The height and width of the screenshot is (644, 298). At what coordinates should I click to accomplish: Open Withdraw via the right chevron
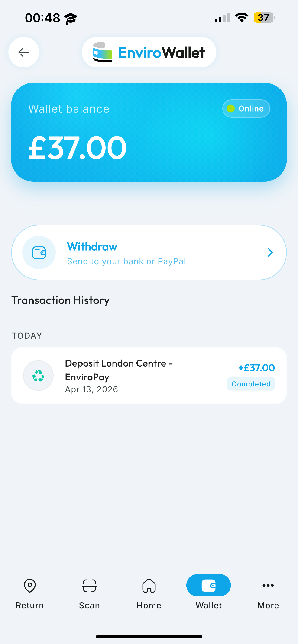270,252
